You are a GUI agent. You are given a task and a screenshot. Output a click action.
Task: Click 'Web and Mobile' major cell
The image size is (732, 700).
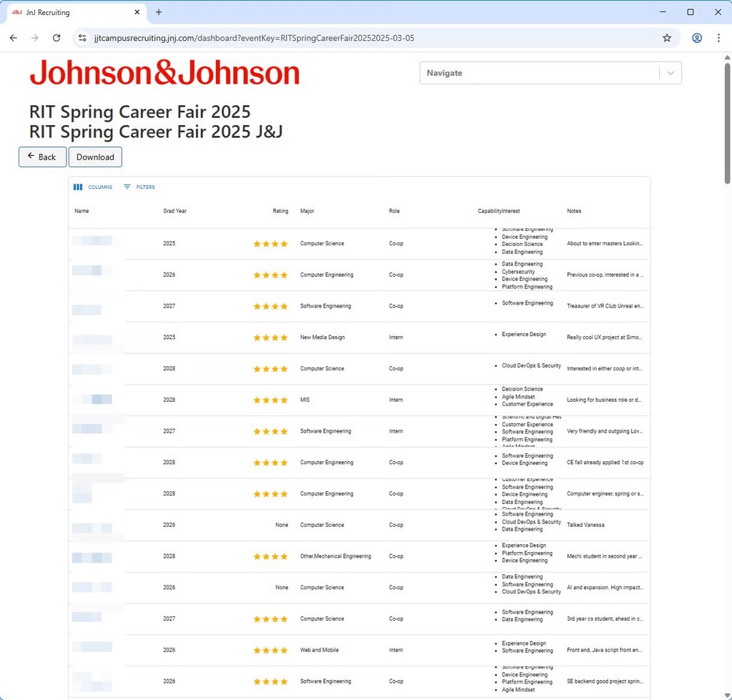coord(320,650)
